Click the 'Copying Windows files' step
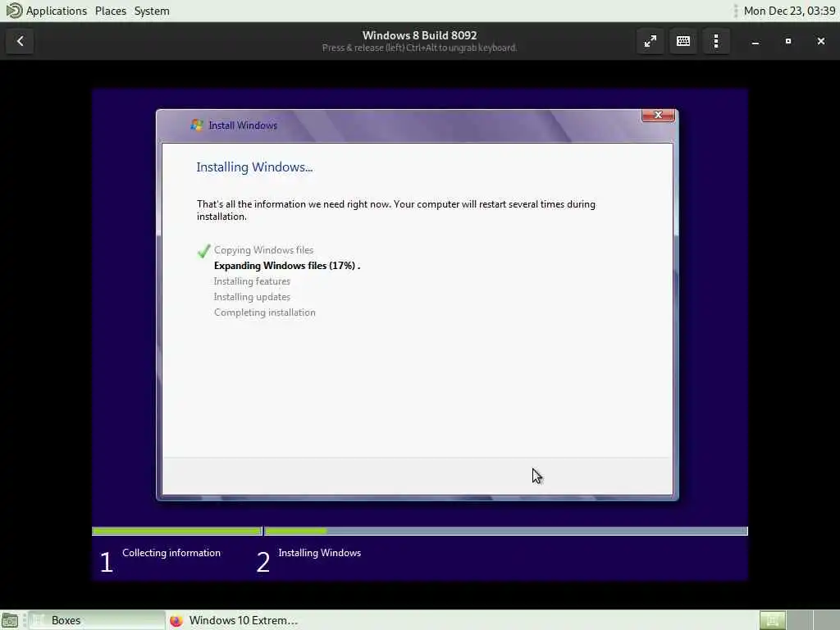The width and height of the screenshot is (840, 630). 263,250
